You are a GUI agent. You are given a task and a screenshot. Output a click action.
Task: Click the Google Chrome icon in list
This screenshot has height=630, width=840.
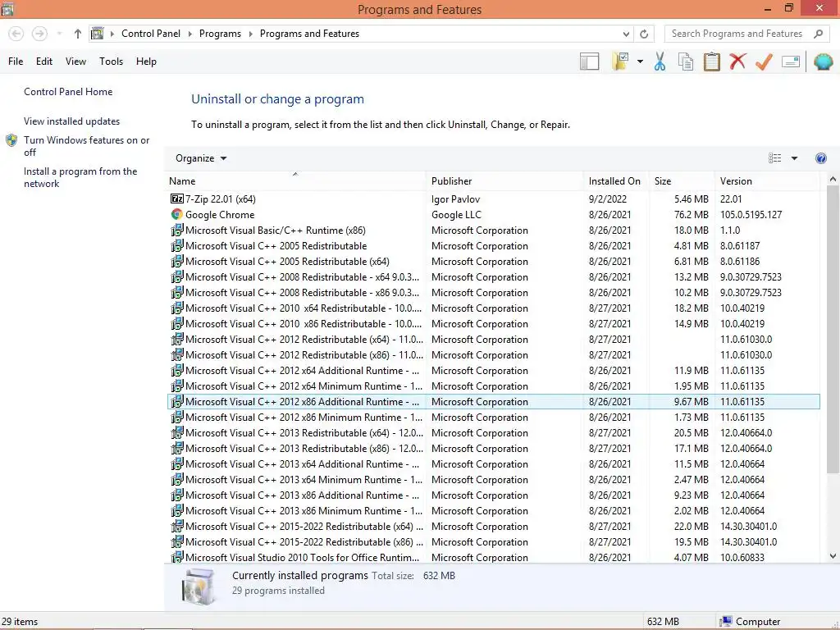point(177,215)
